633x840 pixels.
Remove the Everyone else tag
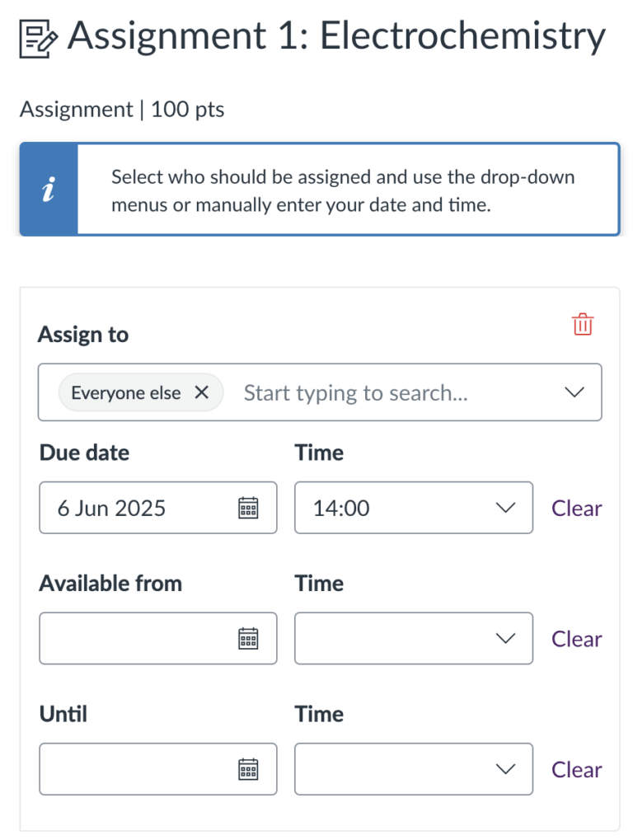click(201, 392)
